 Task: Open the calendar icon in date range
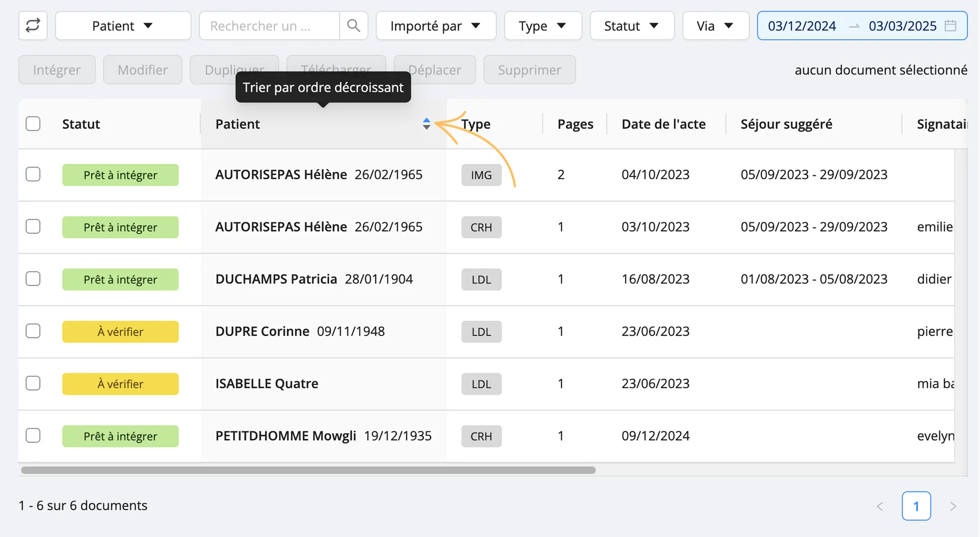(x=950, y=26)
